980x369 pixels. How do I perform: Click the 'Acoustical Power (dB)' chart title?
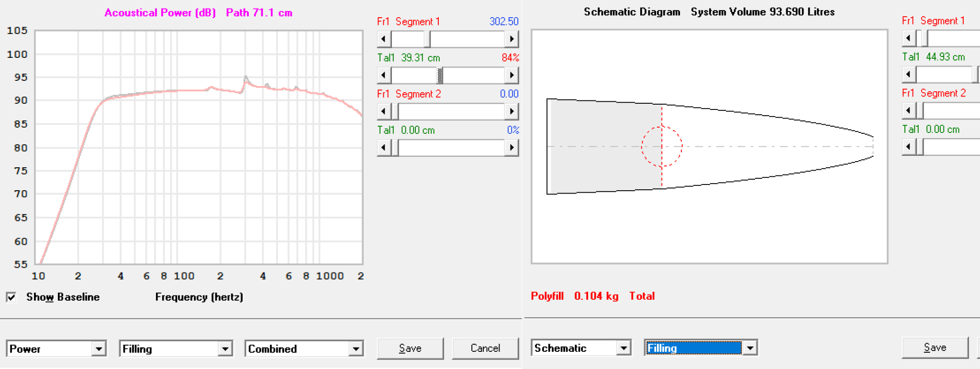[160, 13]
